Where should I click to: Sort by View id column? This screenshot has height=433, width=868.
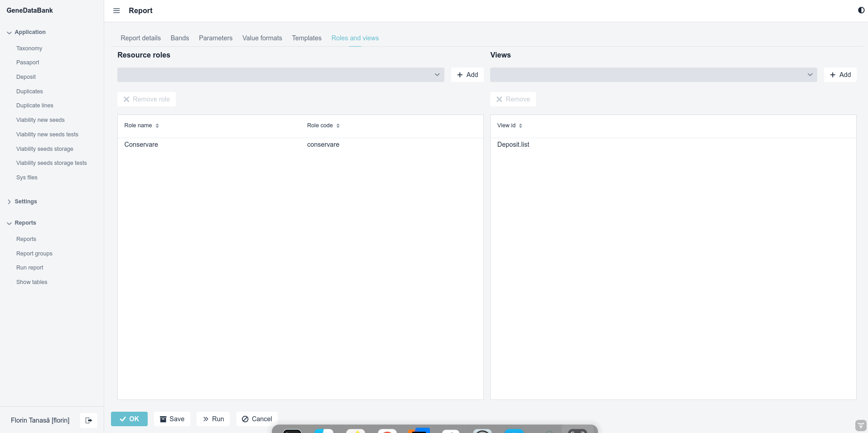coord(509,125)
